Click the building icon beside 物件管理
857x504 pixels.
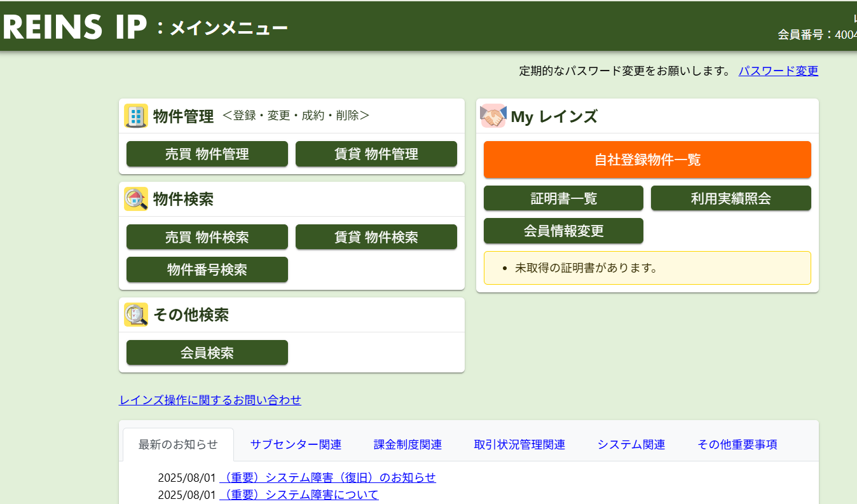pos(136,116)
